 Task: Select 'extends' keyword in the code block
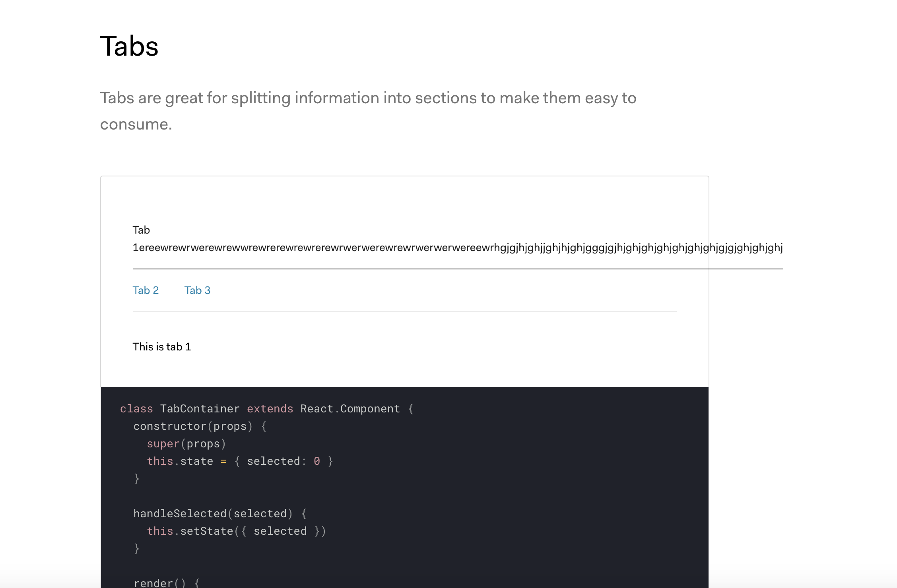pyautogui.click(x=270, y=408)
